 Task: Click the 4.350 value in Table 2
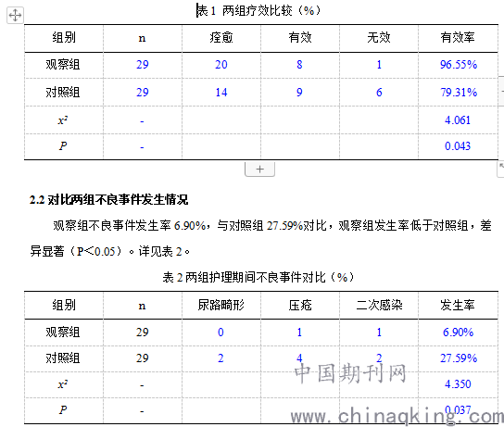(x=458, y=384)
